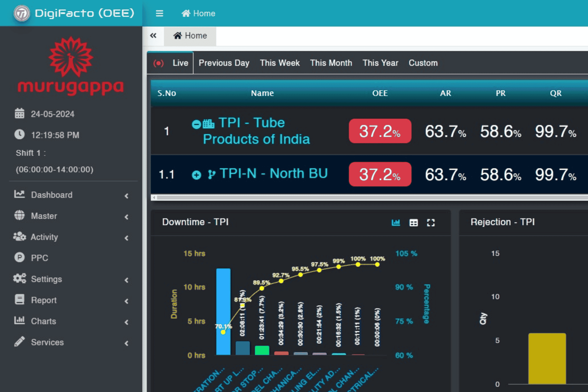Click the Rejection - TPI panel title
Image resolution: width=588 pixels, height=392 pixels.
tap(503, 222)
